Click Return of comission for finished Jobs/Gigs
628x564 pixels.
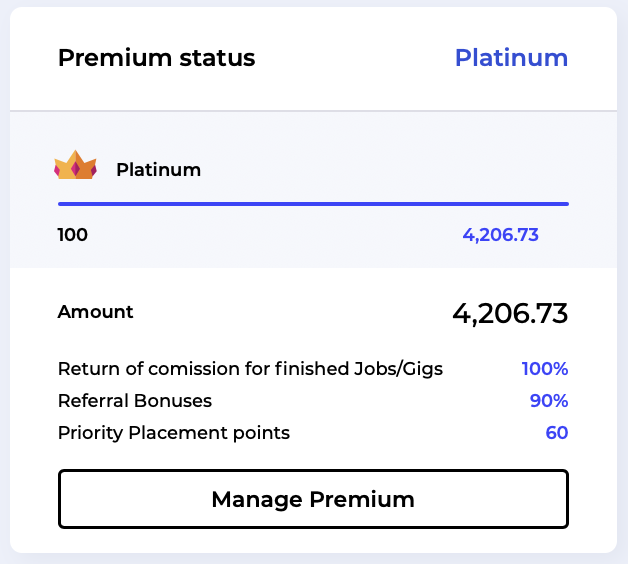click(250, 369)
